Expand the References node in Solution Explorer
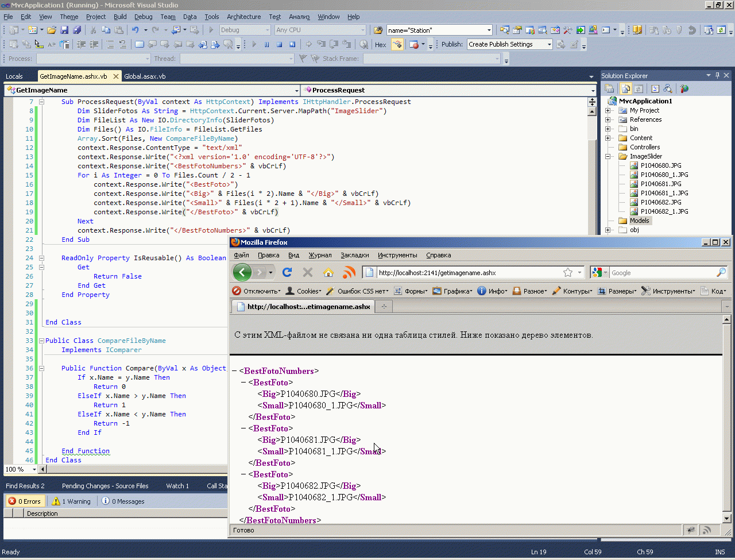735x560 pixels. pos(608,119)
